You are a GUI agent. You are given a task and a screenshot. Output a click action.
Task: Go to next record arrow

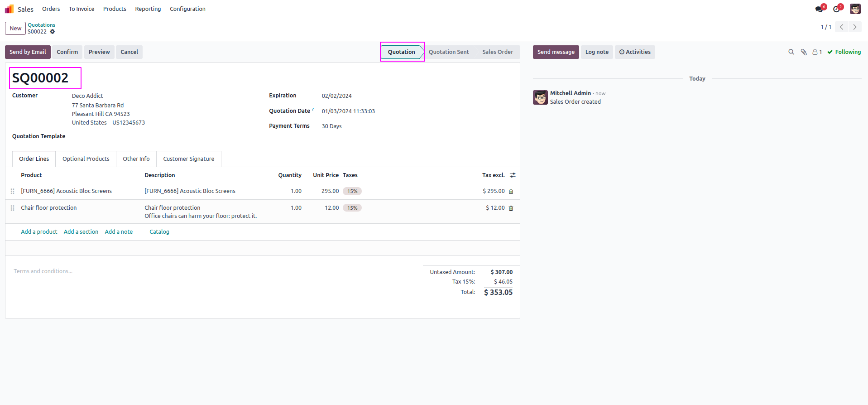tap(855, 27)
